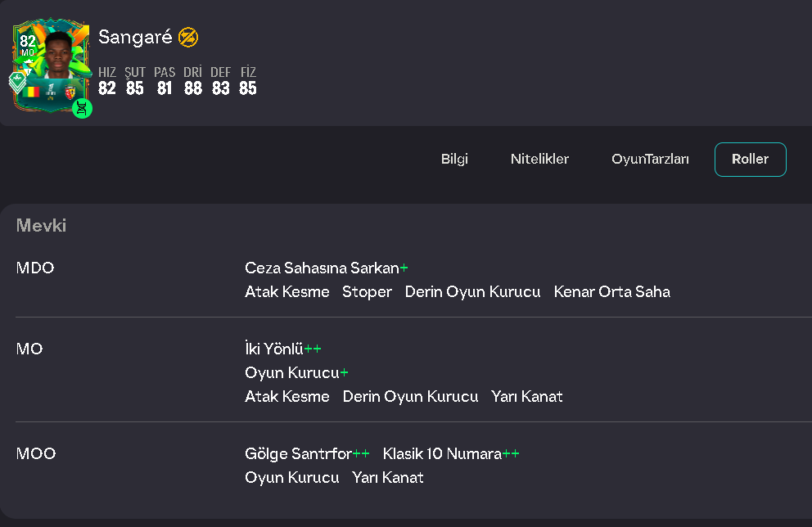Screen dimensions: 812x527
Task: Click the 82 MO rating on card
Action: (x=28, y=45)
